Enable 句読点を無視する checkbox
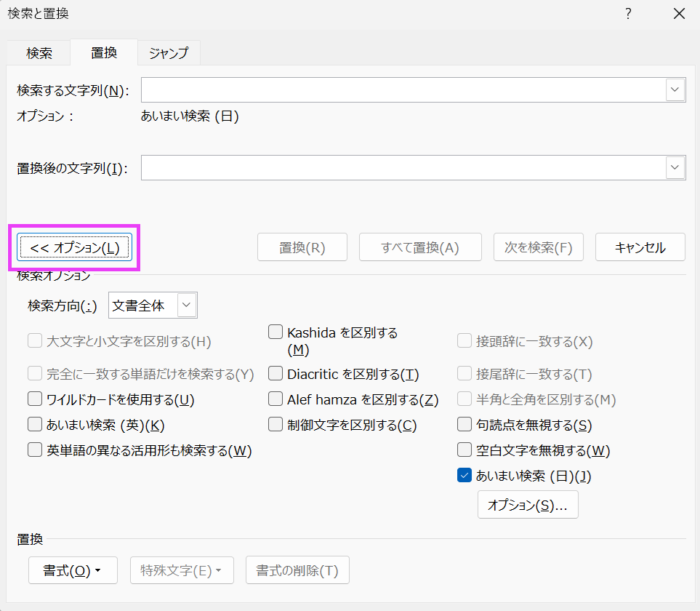 click(x=464, y=425)
